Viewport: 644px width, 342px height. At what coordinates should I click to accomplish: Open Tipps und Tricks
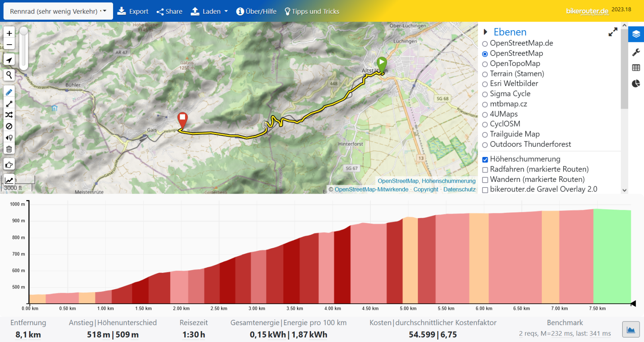(x=312, y=11)
